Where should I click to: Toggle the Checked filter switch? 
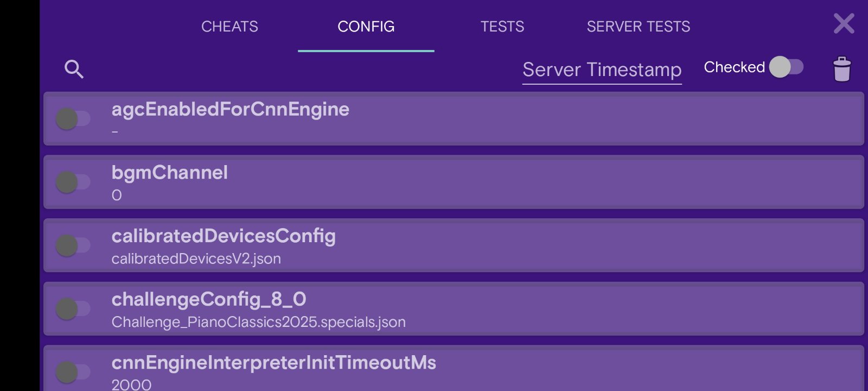[x=786, y=67]
